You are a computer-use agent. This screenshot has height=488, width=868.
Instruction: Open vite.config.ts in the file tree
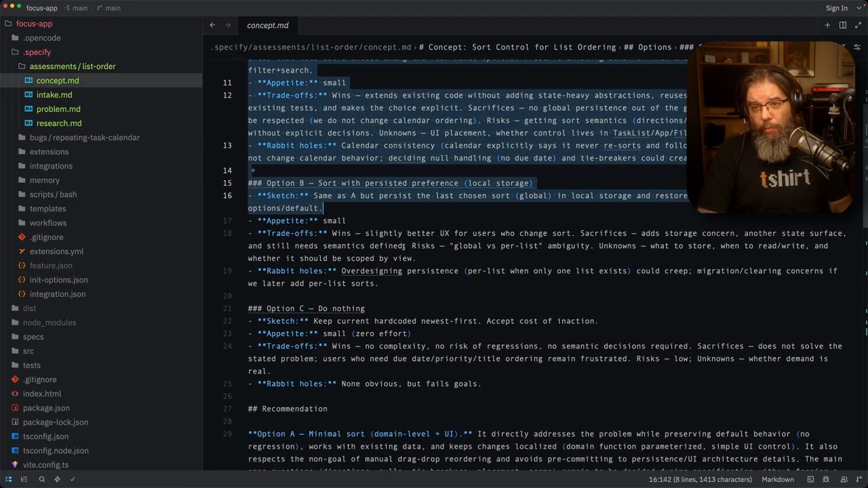[x=102, y=465]
